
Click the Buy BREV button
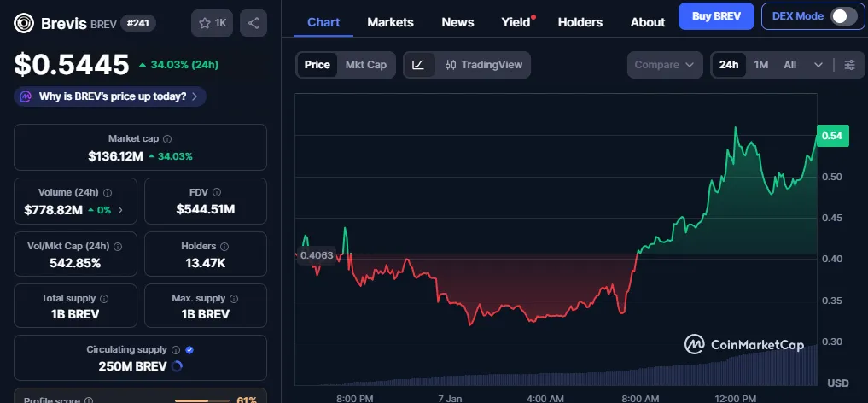[716, 16]
